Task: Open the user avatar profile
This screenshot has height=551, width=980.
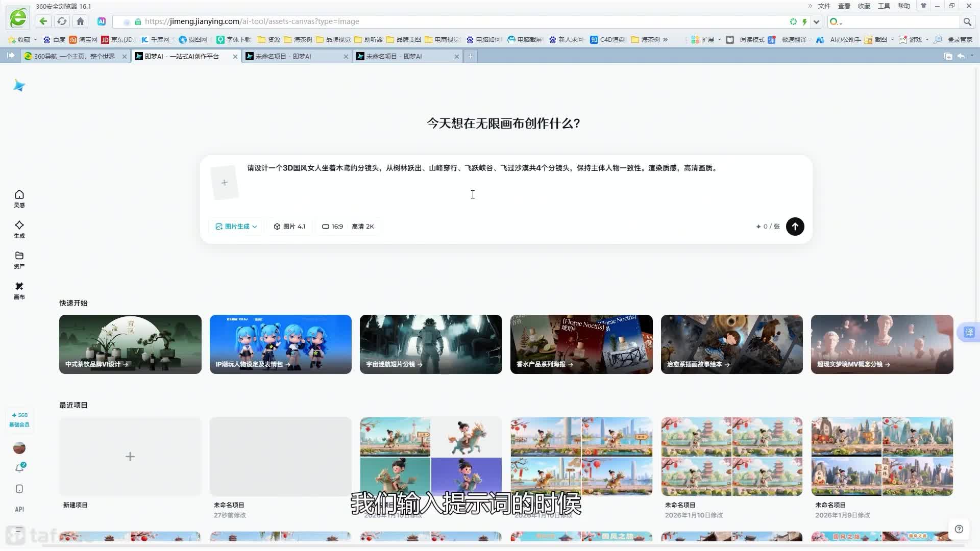Action: coord(19,448)
